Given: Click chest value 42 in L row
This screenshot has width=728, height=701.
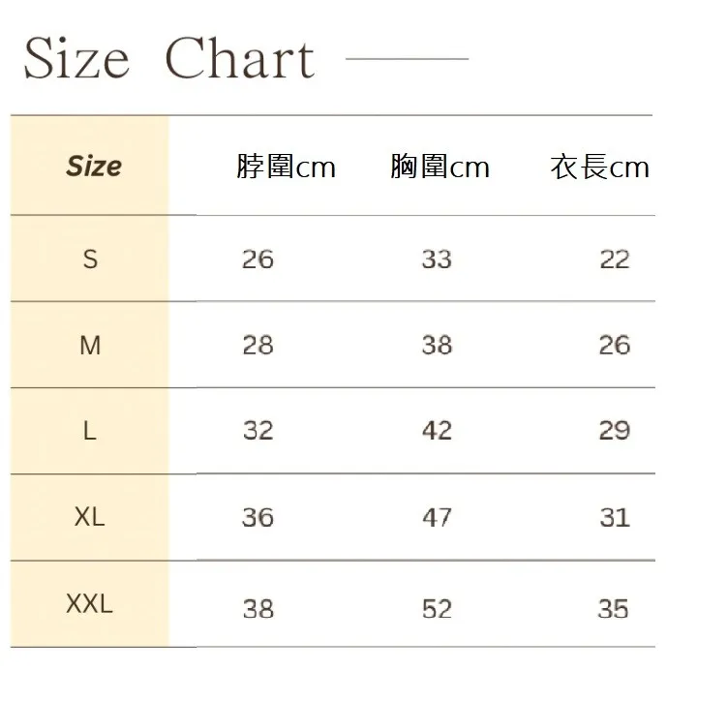Looking at the screenshot, I should (437, 431).
